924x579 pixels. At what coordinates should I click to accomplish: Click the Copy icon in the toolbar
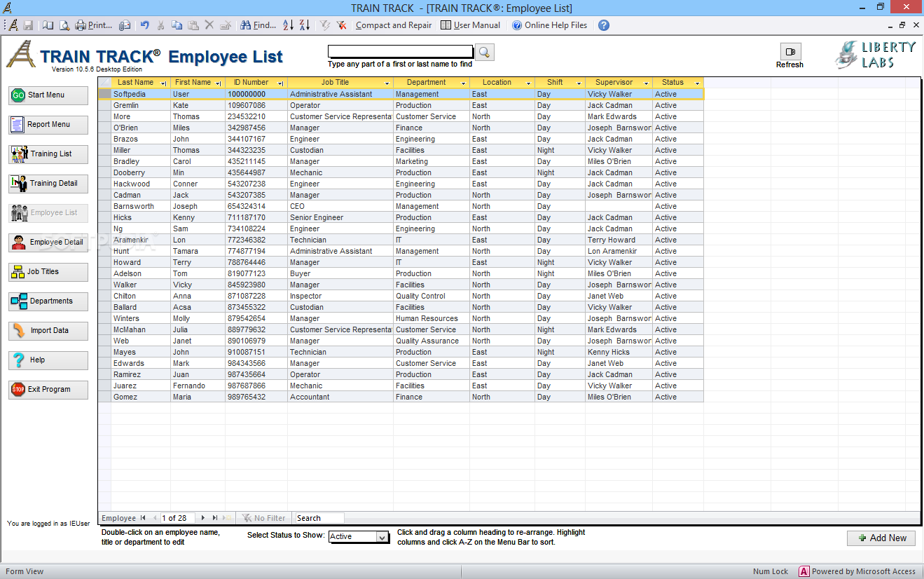point(177,25)
